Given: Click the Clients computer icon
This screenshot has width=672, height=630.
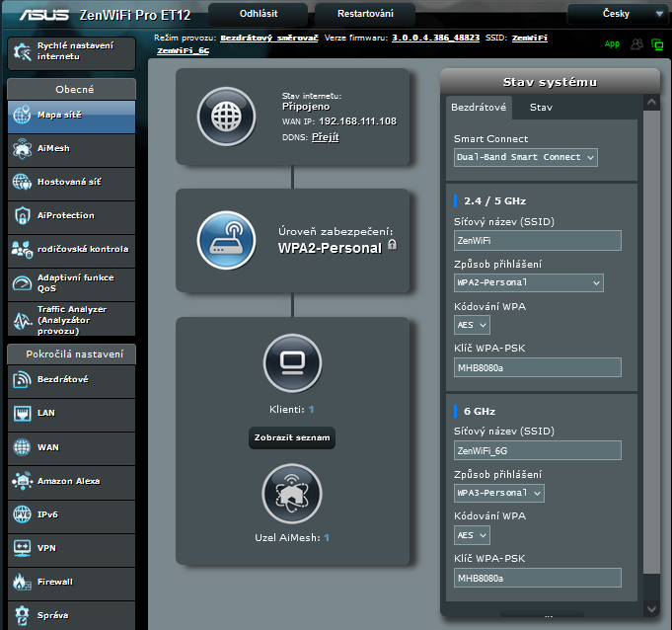Looking at the screenshot, I should (x=292, y=365).
